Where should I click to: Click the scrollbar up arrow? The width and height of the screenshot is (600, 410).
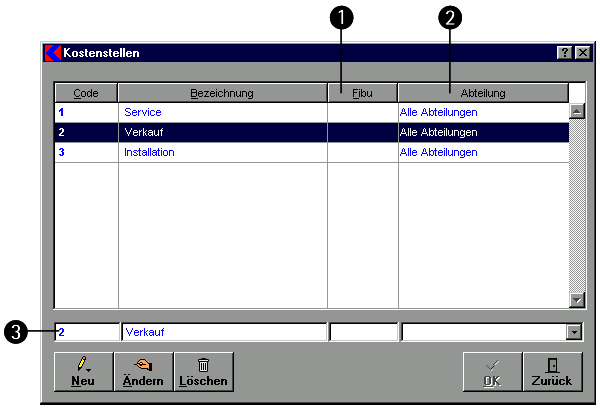(576, 111)
